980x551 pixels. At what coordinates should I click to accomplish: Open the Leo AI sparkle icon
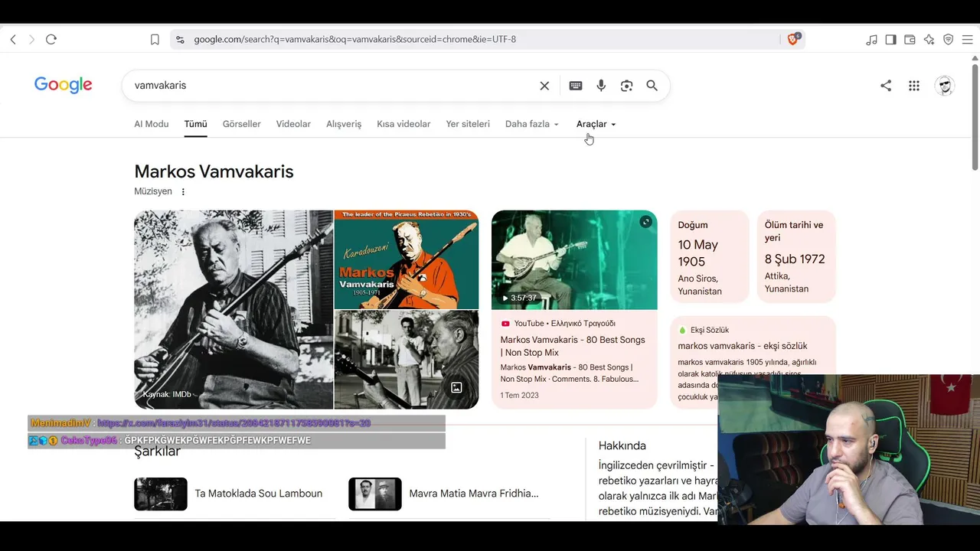pyautogui.click(x=929, y=39)
